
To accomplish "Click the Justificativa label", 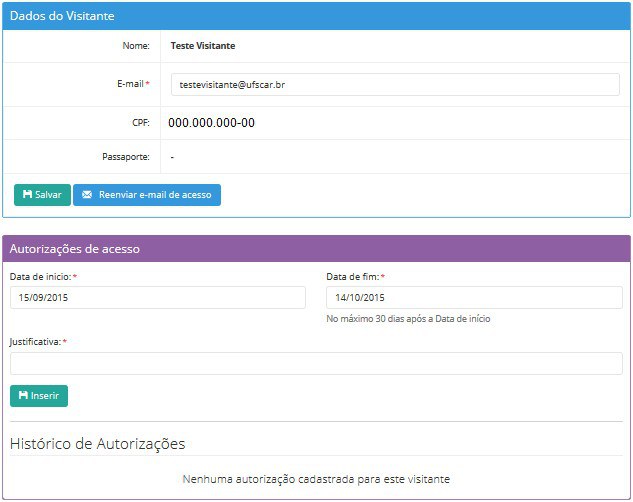I will [x=35, y=342].
